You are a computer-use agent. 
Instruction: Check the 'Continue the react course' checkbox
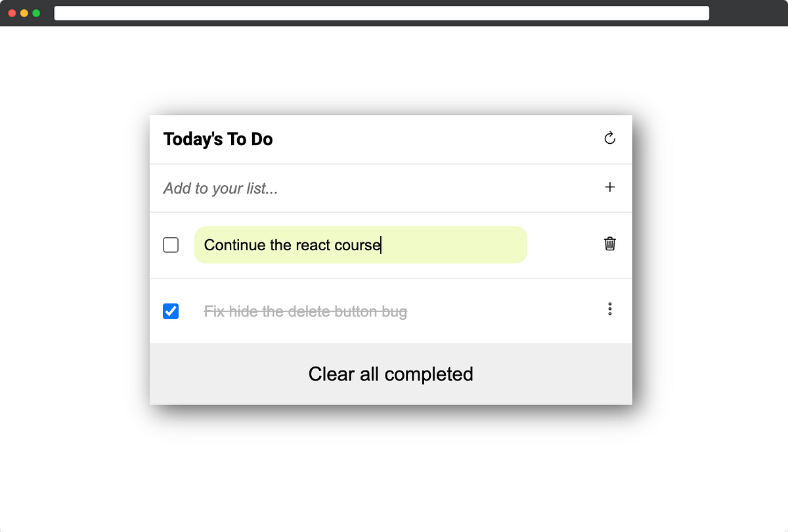[171, 245]
